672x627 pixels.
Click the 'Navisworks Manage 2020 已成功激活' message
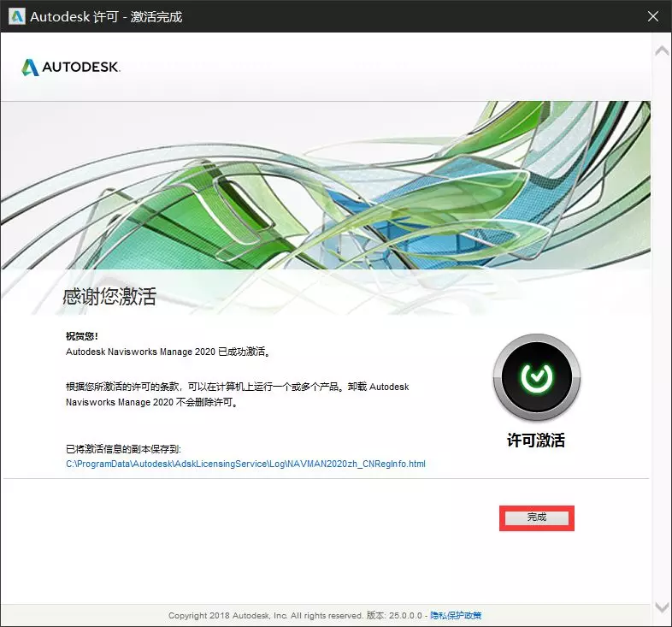(x=168, y=352)
